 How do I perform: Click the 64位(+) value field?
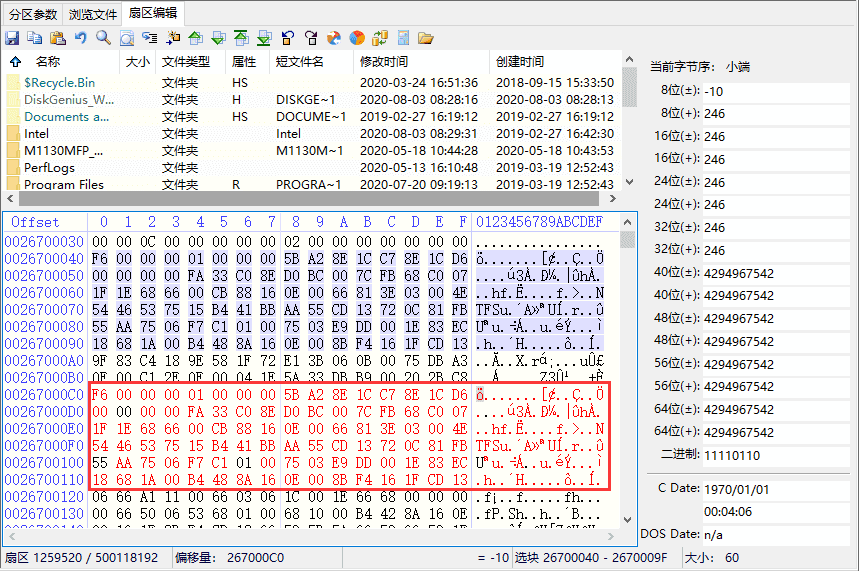pos(776,432)
